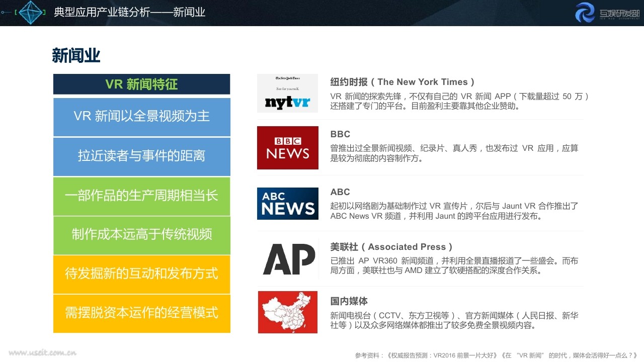Click the orange box 需摆脱资本运作的经营模式
This screenshot has height=362, width=644.
tap(141, 313)
